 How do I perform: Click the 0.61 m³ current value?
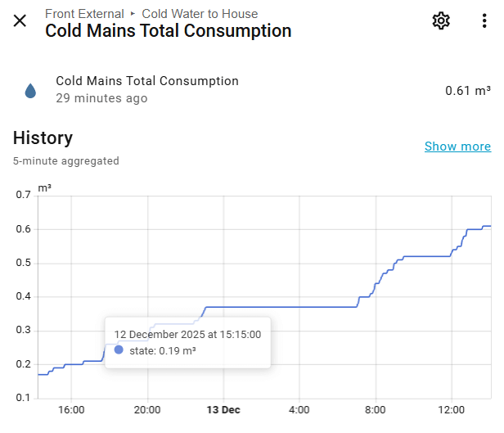point(467,90)
